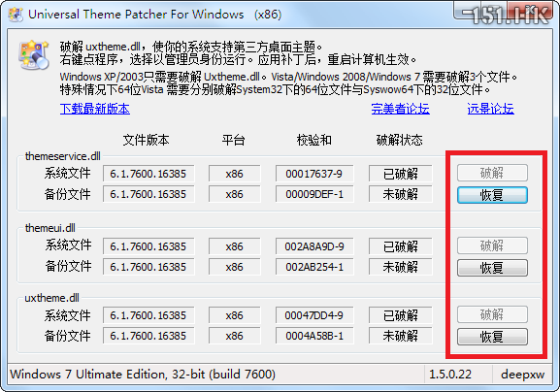The width and height of the screenshot is (560, 392).
Task: Click uxtheme.dll backup file 未破解 status
Action: coord(401,336)
